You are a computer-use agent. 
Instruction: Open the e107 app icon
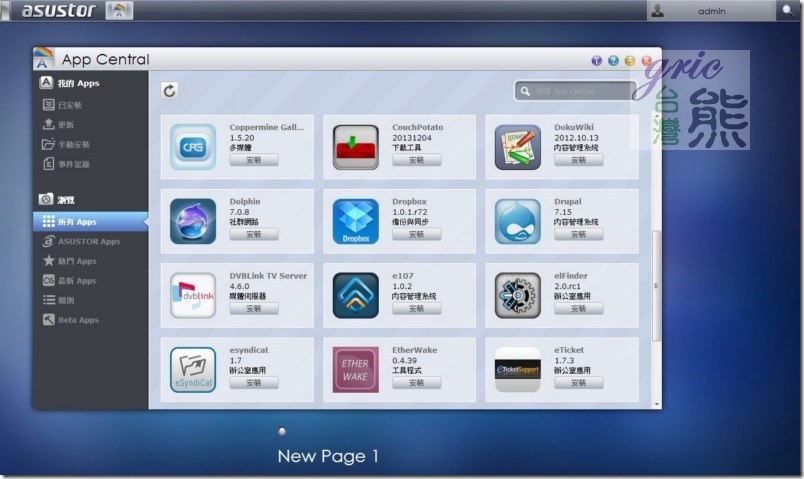coord(355,295)
